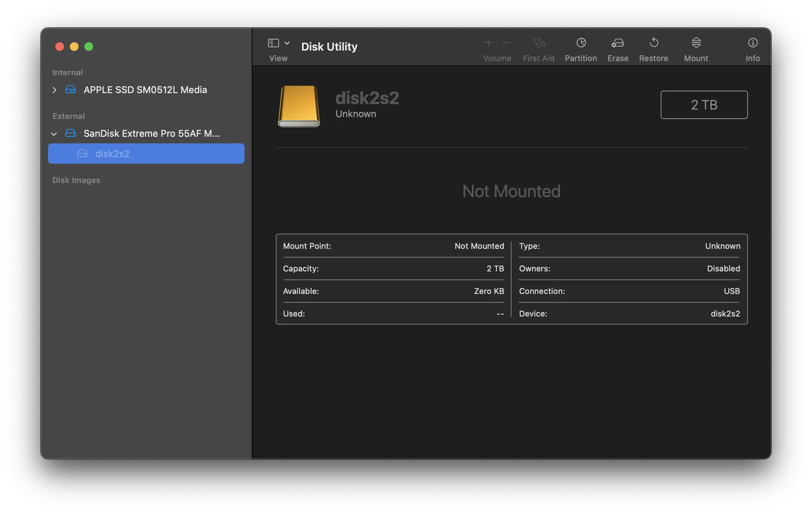The image size is (812, 513).
Task: Click the yellow minimize window button
Action: [74, 47]
